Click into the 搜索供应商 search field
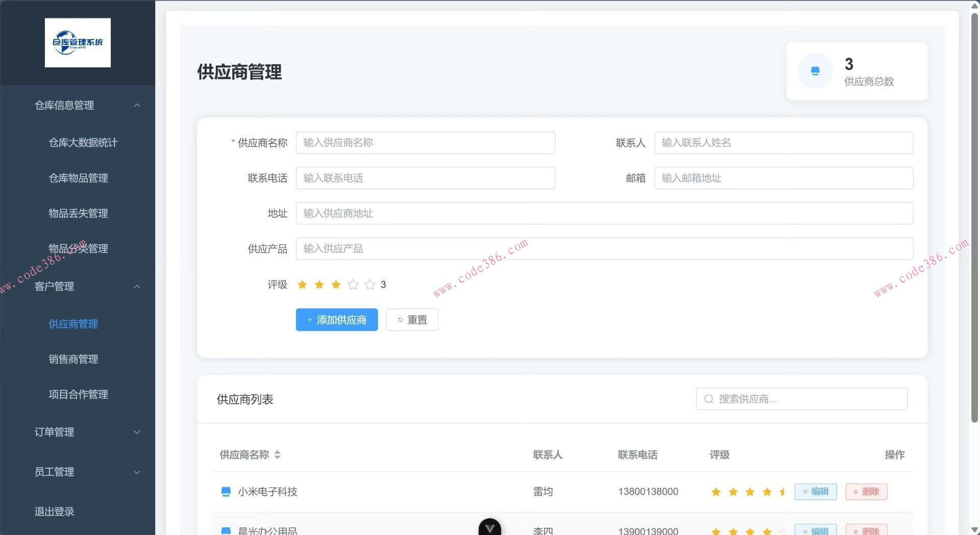980x535 pixels. tap(801, 399)
